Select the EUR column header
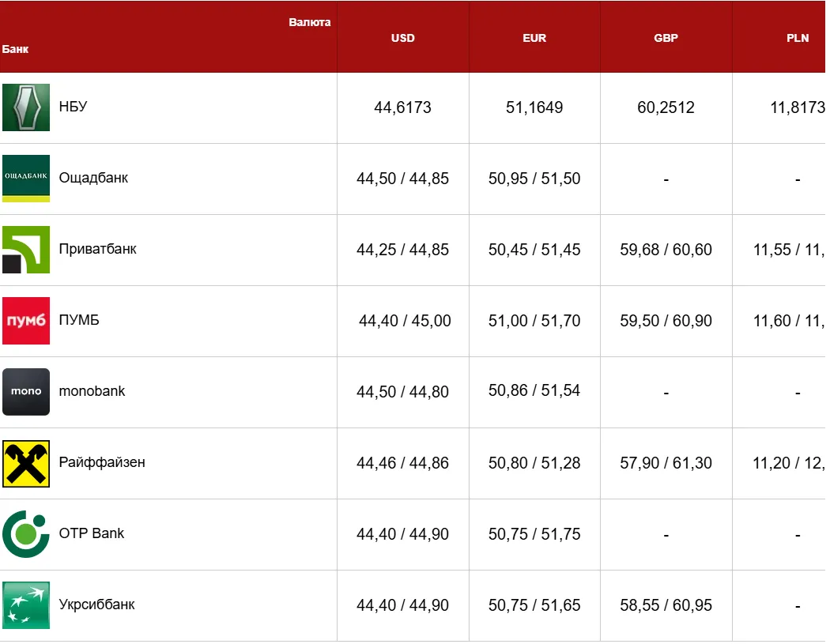This screenshot has width=830, height=644. 534,38
